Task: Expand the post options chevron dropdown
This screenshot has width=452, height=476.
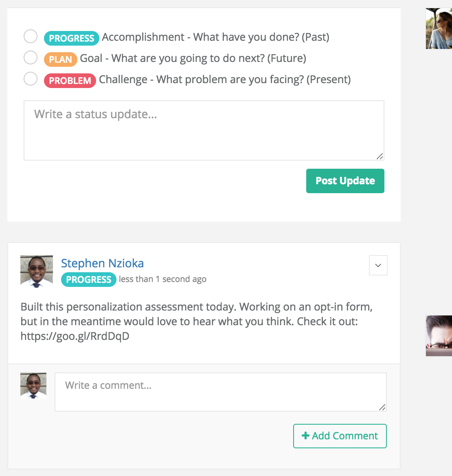Action: click(x=378, y=265)
